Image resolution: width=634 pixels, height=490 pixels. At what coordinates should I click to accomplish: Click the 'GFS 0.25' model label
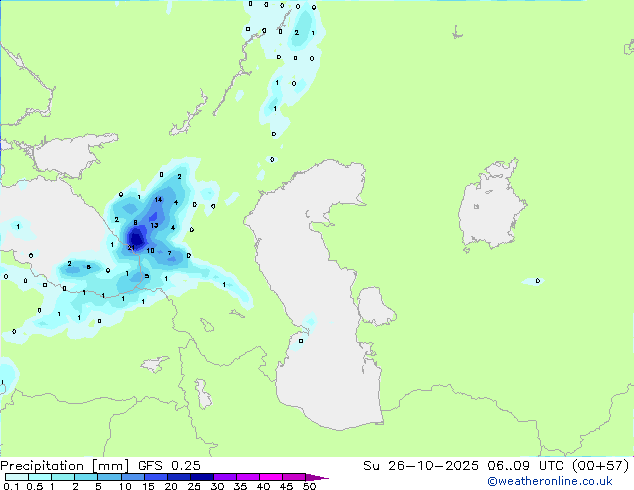(169, 466)
